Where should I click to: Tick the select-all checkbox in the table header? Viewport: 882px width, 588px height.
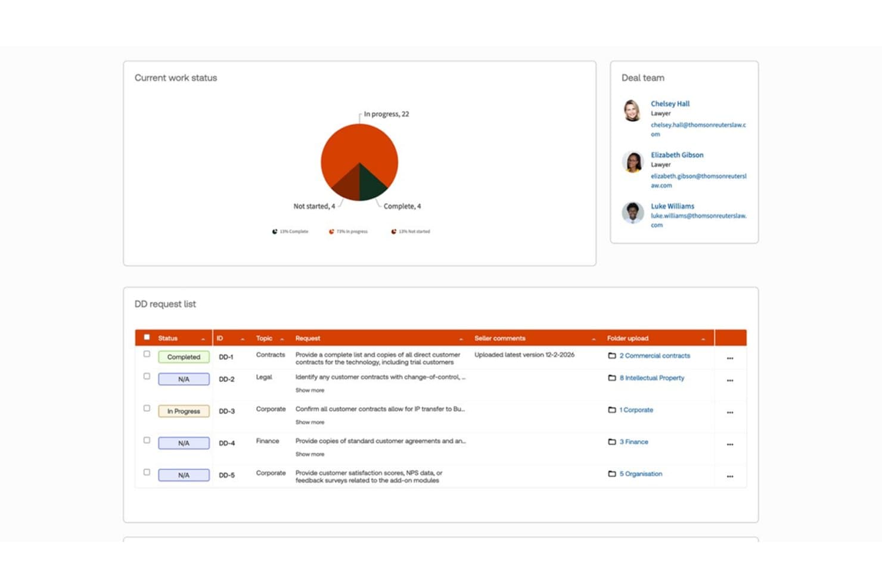coord(147,337)
